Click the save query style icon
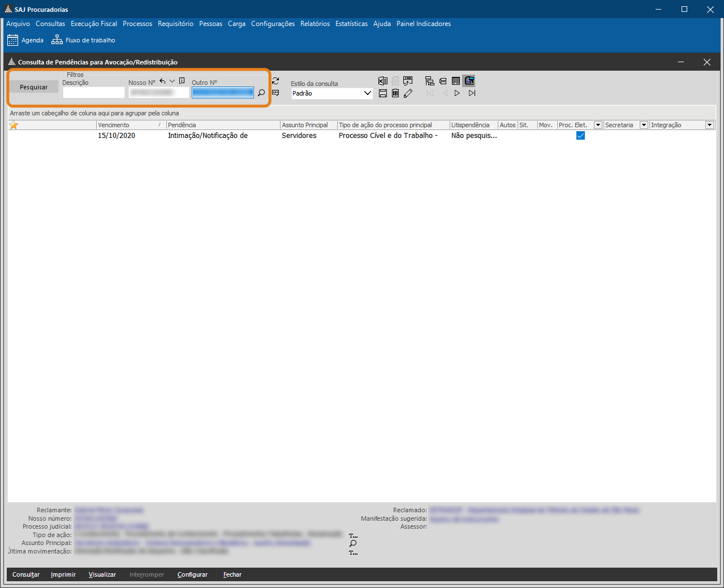Screen dimensions: 724x588 (383, 93)
